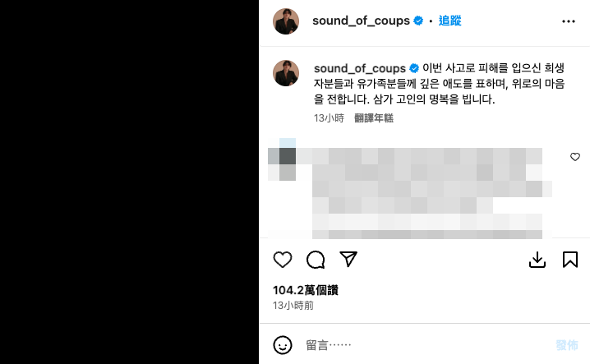Image resolution: width=590 pixels, height=364 pixels.
Task: Like the post with the heart icon
Action: click(x=282, y=260)
